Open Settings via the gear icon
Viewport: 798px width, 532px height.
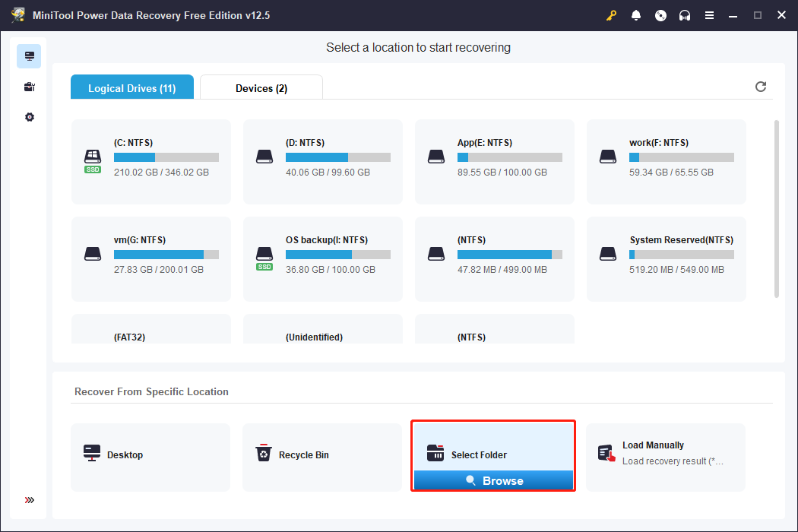tap(29, 116)
